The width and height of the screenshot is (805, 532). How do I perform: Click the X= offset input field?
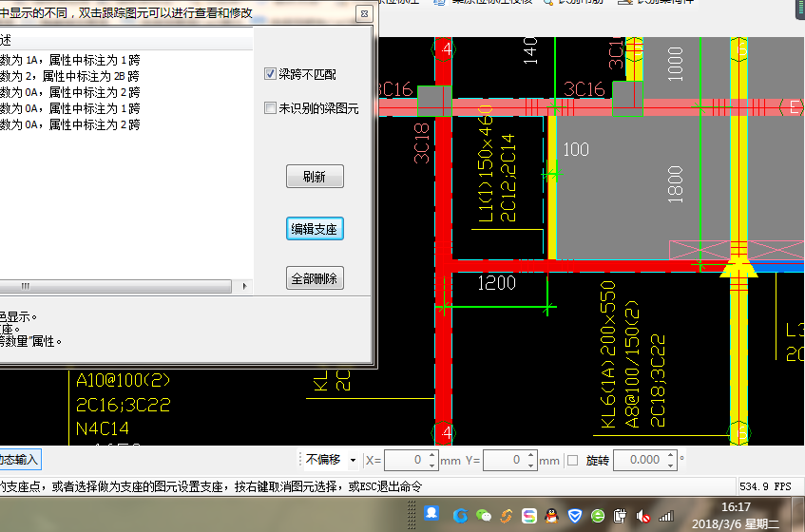tap(406, 460)
